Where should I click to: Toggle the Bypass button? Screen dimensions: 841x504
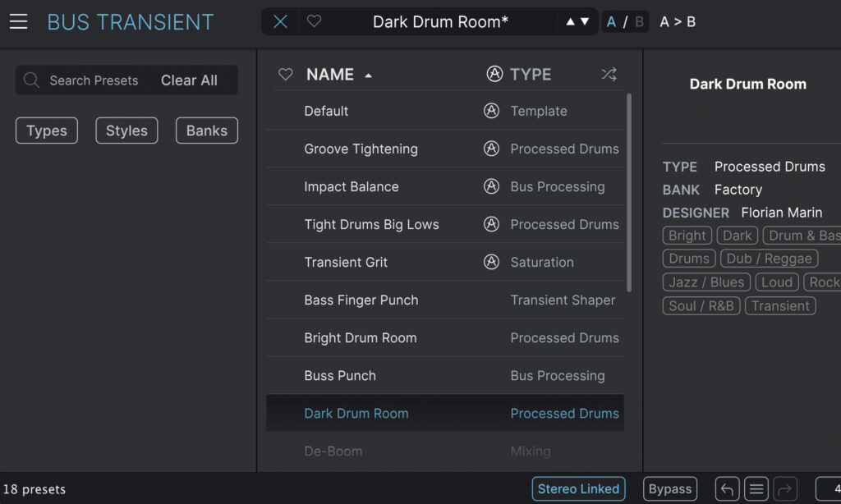pos(670,489)
